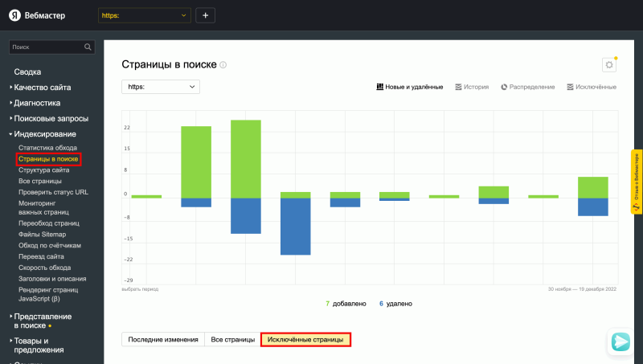This screenshot has width=643, height=364.
Task: Show Исключённые chart view
Action: coord(591,86)
